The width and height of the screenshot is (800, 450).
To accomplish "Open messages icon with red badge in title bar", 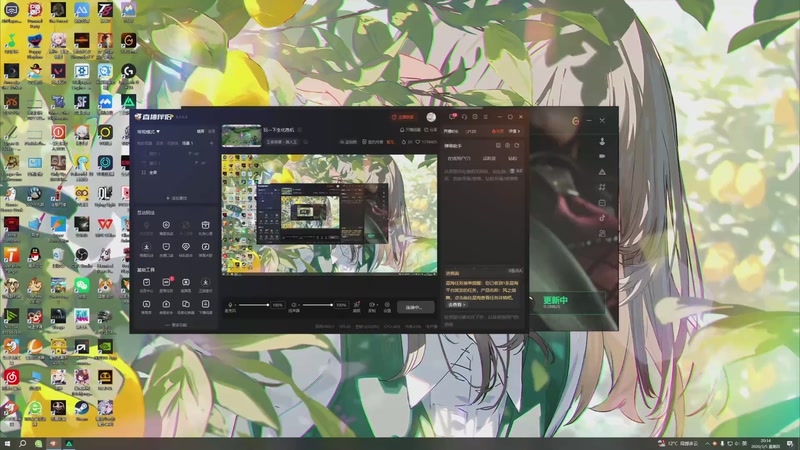I will (x=453, y=117).
